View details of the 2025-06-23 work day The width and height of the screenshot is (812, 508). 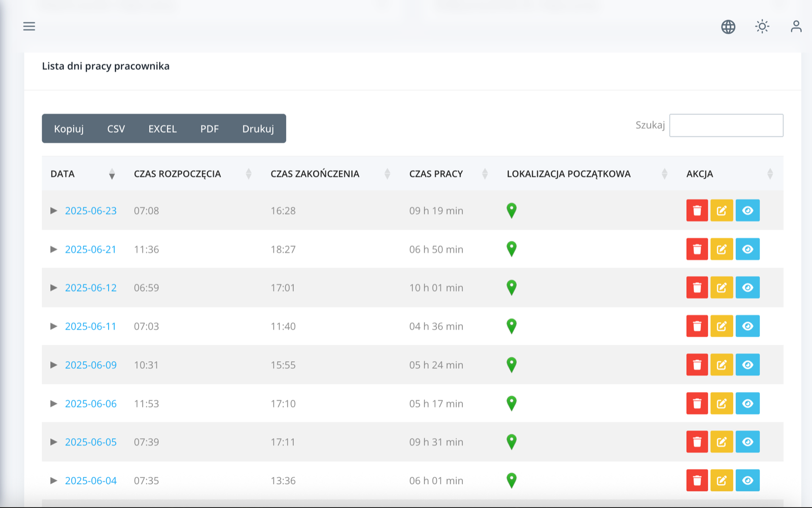[x=748, y=210]
